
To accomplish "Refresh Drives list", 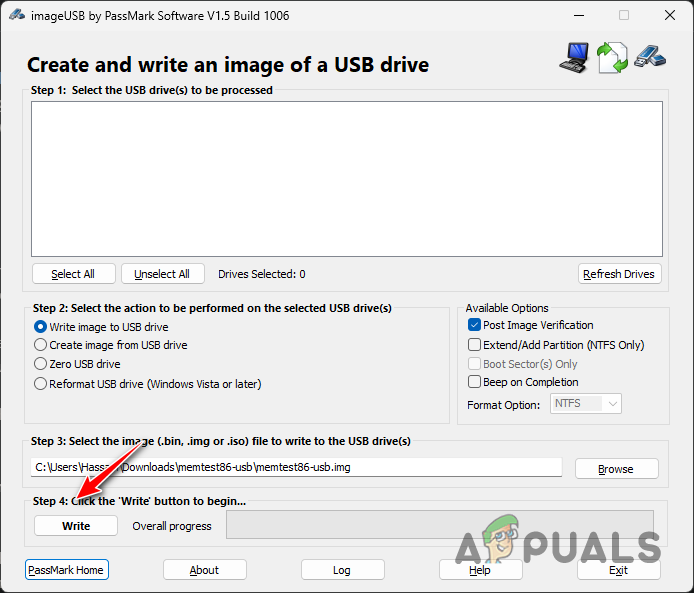I will (619, 274).
